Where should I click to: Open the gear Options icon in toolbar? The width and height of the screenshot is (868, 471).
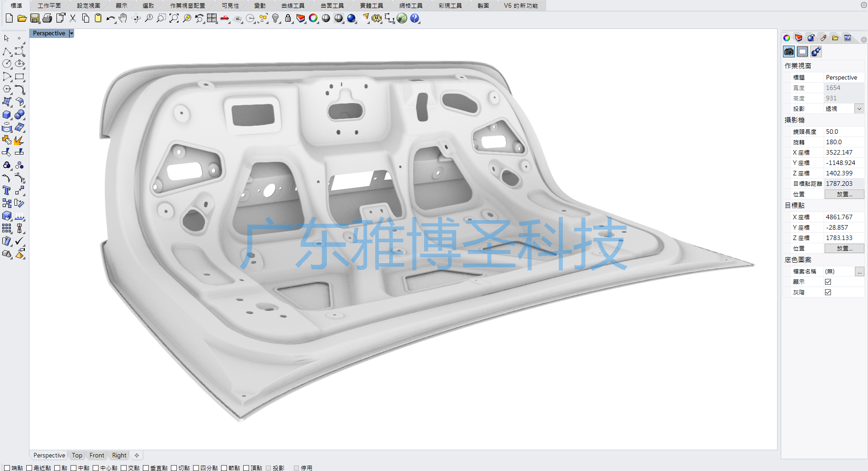(377, 19)
